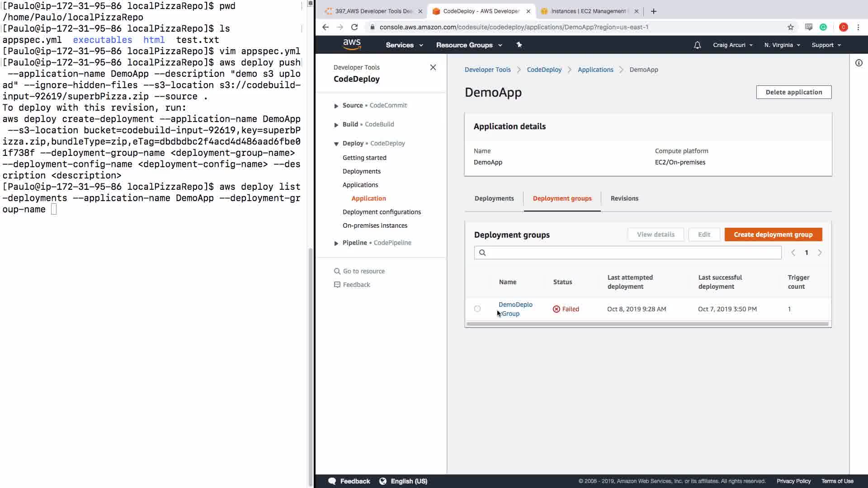Image resolution: width=868 pixels, height=488 pixels.
Task: Bookmark page with the star icon
Action: point(790,27)
